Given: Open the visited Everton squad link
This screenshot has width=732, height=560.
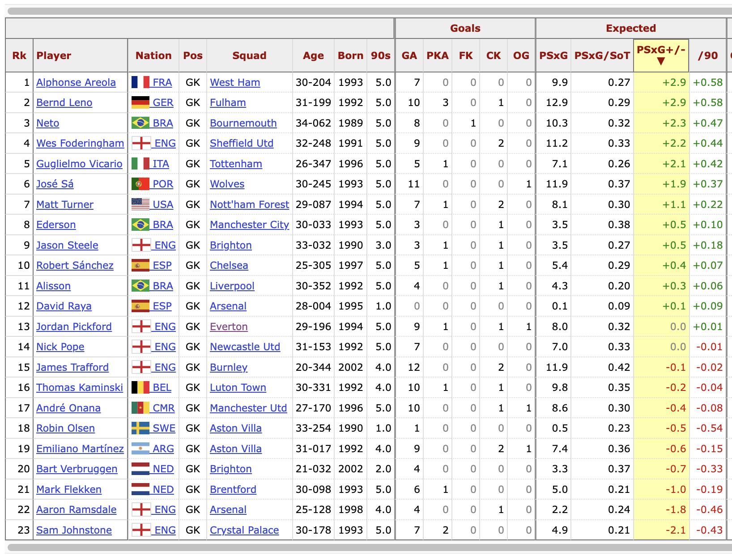Looking at the screenshot, I should point(229,327).
